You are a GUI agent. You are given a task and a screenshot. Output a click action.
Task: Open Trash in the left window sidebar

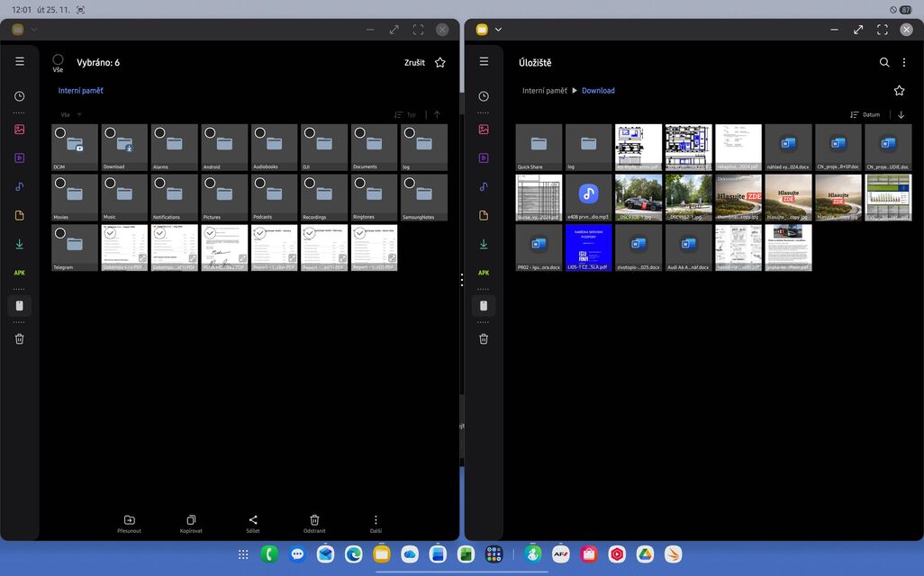20,338
